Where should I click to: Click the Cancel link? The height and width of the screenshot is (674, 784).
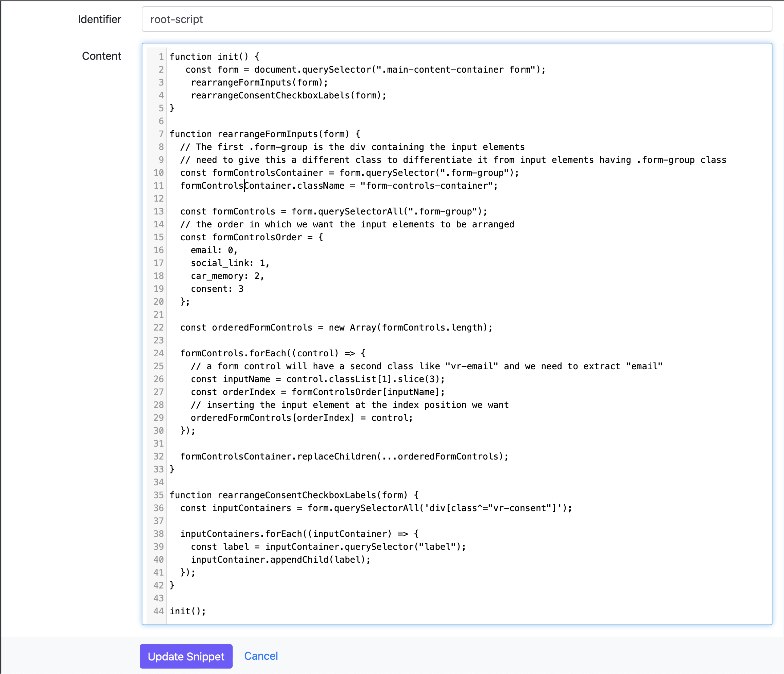tap(260, 656)
